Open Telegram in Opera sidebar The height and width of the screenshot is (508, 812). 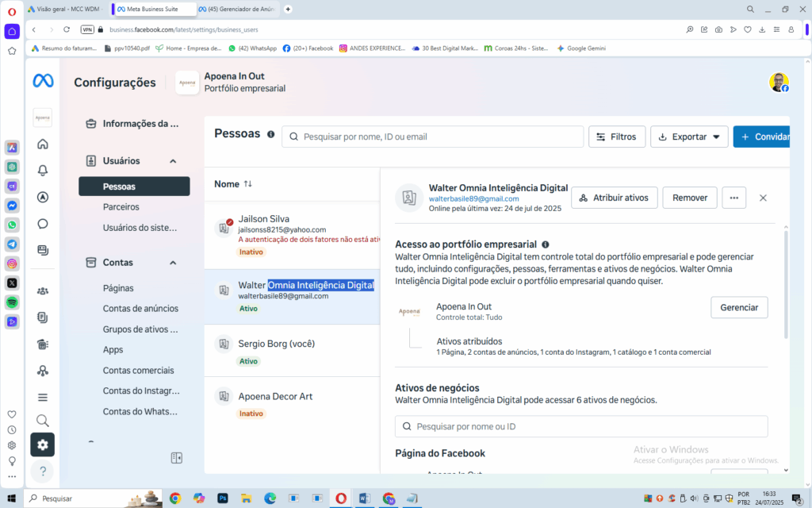tap(12, 244)
